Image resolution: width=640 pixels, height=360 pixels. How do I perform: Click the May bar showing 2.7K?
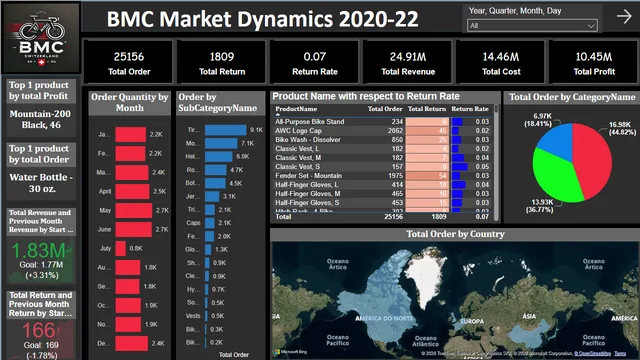(133, 211)
